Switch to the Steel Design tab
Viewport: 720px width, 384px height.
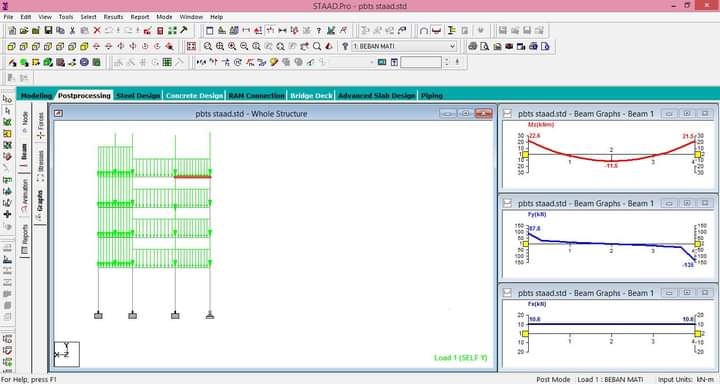point(138,96)
